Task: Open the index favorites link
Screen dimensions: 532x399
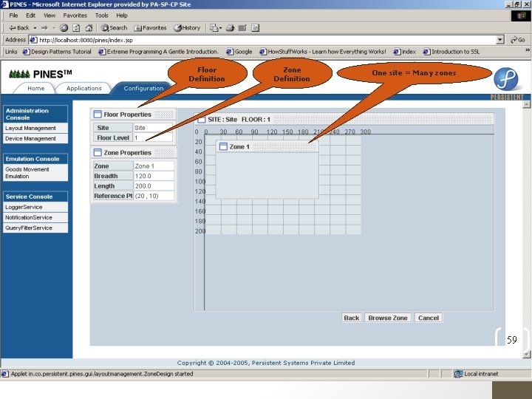Action: click(x=405, y=52)
